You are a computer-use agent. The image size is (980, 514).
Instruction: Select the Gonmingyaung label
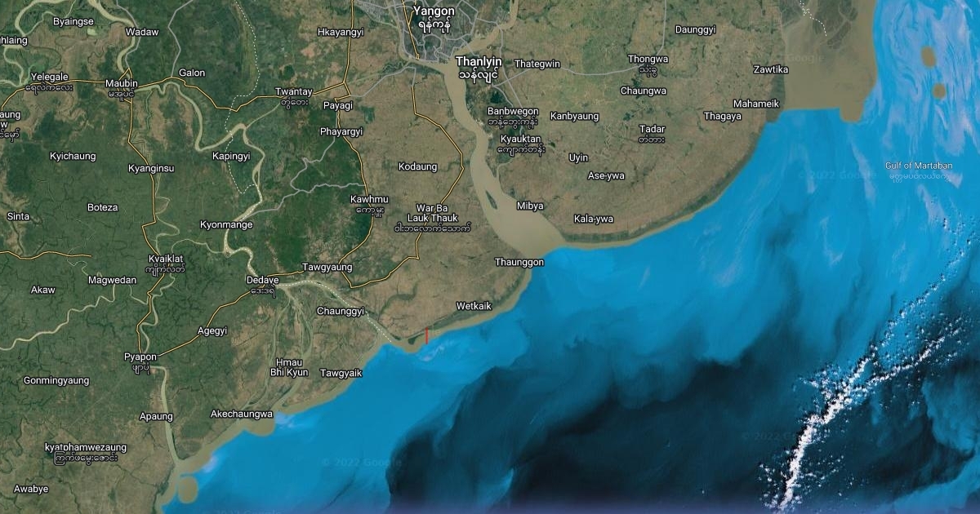tap(56, 380)
